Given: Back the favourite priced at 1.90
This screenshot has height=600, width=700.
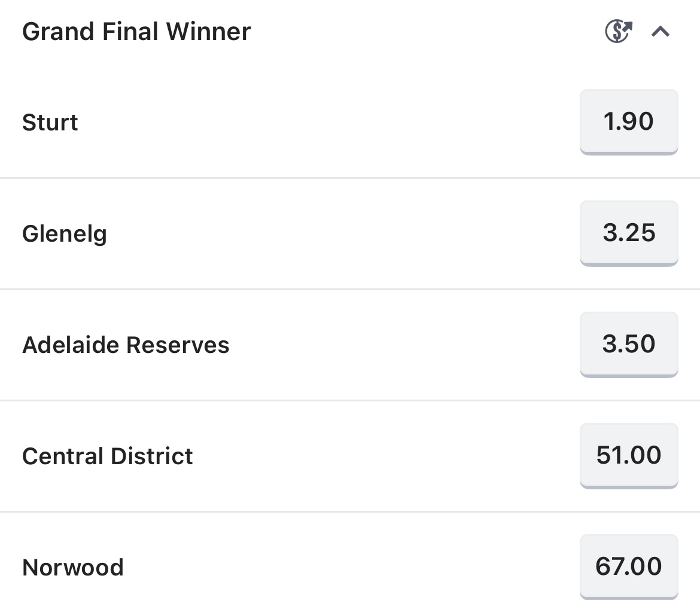Looking at the screenshot, I should pos(629,122).
